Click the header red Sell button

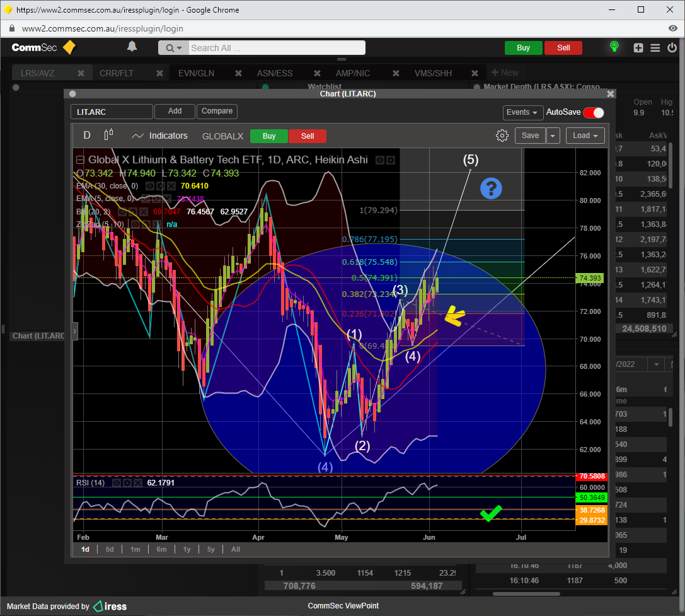pyautogui.click(x=563, y=48)
